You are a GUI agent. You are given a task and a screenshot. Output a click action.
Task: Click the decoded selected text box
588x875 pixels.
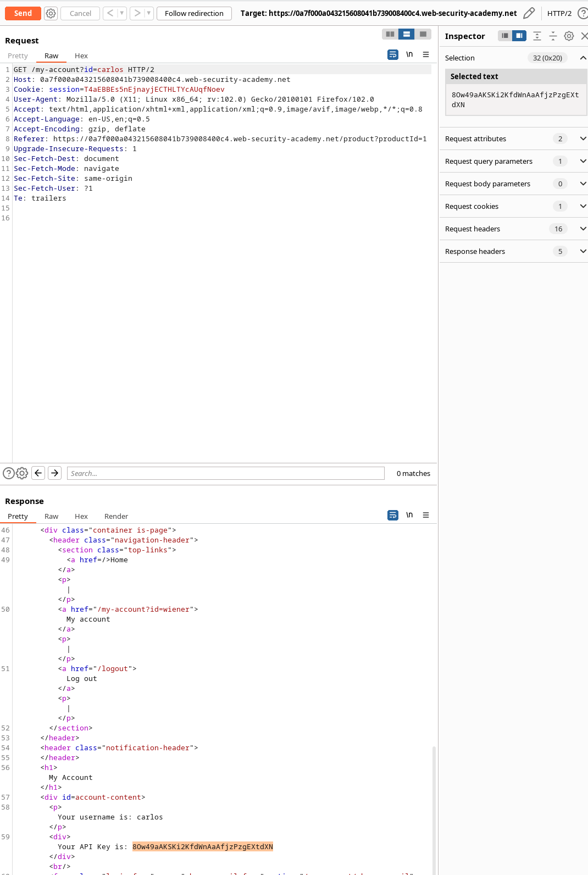pyautogui.click(x=516, y=99)
